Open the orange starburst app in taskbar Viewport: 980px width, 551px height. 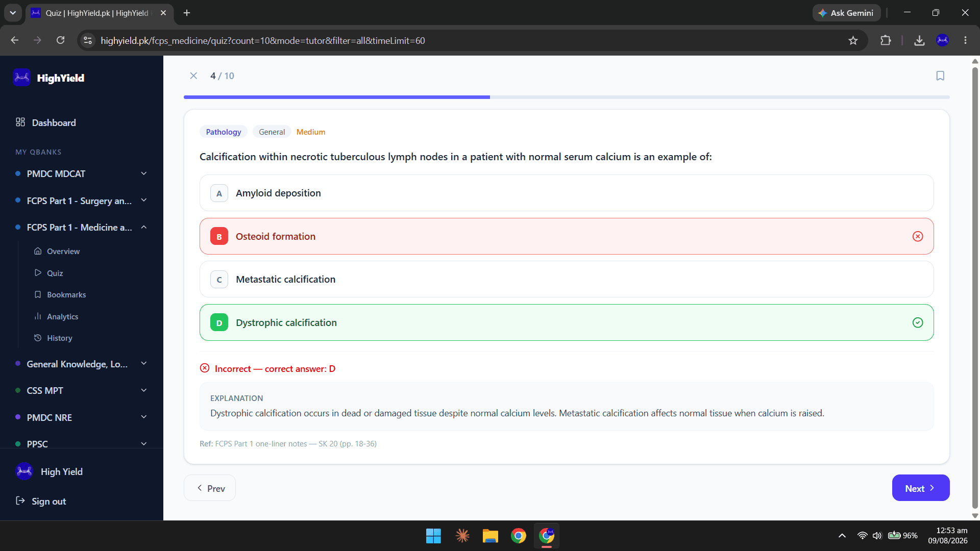462,536
